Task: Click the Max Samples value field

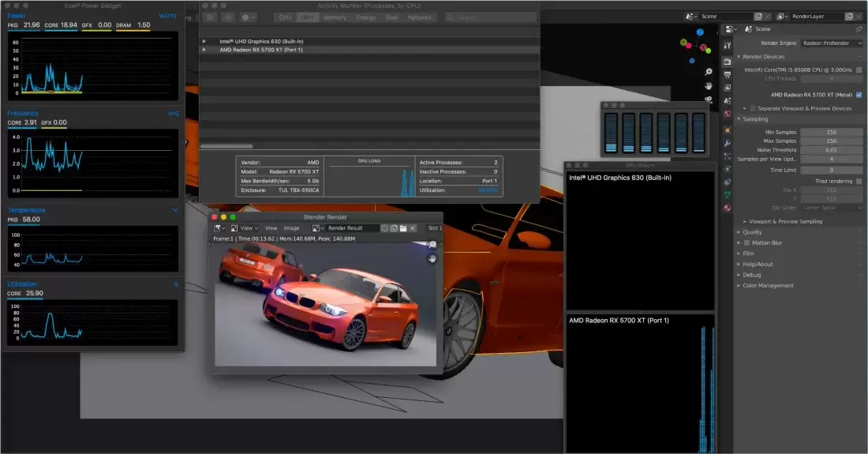Action: (x=832, y=141)
